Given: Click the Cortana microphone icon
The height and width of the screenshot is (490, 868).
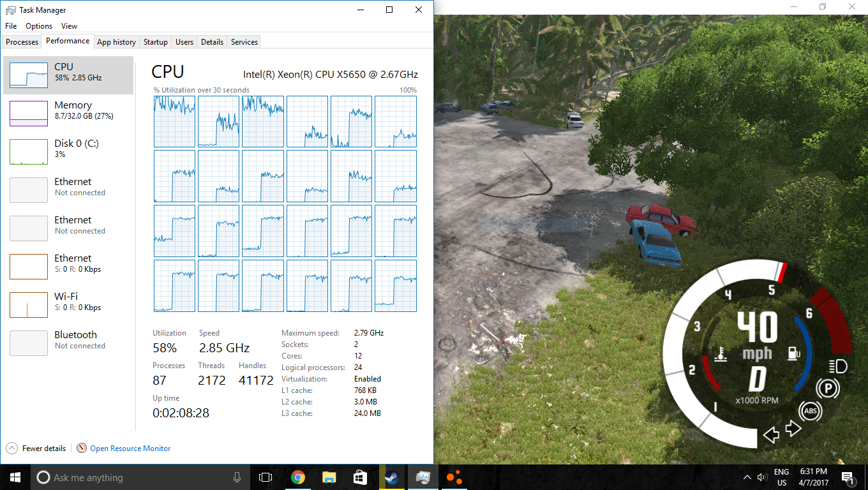Looking at the screenshot, I should (237, 477).
